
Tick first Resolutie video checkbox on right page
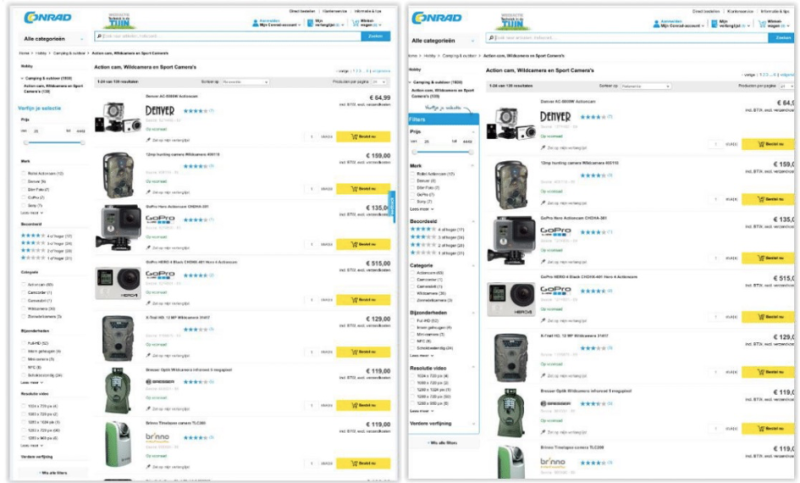click(x=412, y=376)
